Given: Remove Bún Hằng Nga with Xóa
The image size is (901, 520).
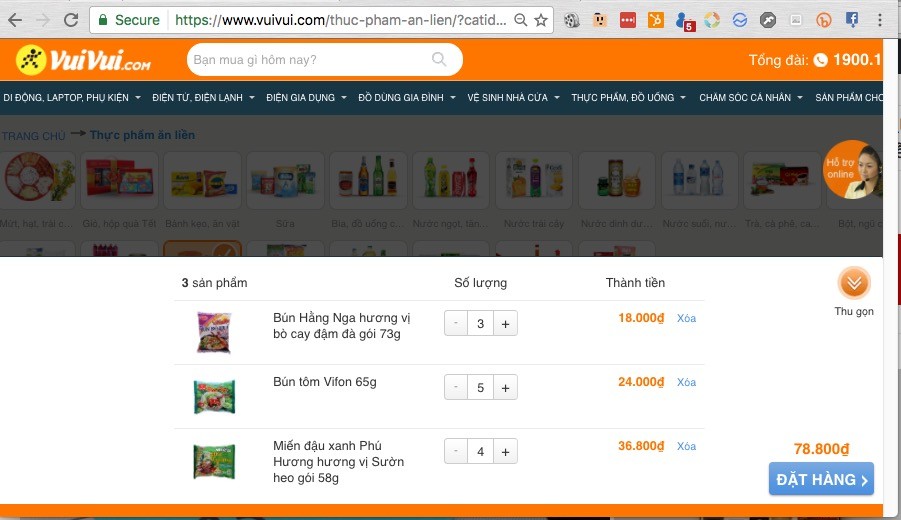Looking at the screenshot, I should pos(686,318).
